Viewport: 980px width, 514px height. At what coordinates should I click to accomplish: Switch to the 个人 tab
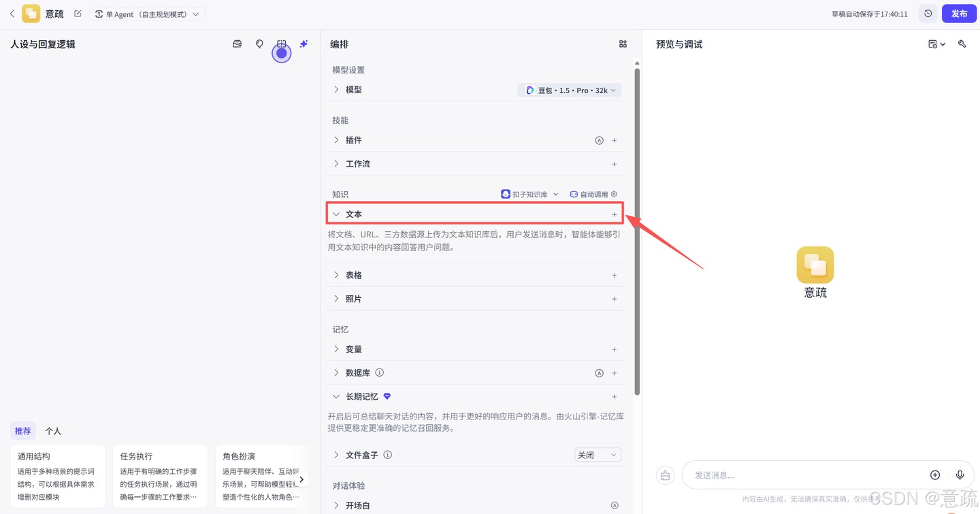click(x=53, y=431)
